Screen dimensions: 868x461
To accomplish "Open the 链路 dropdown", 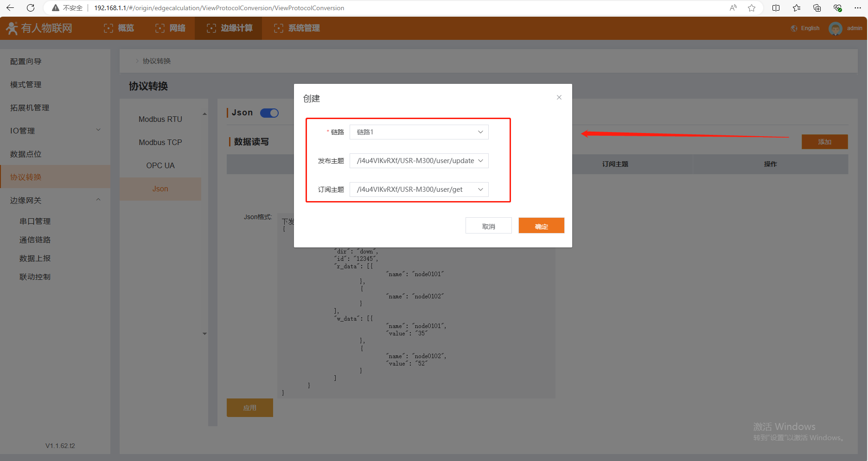I will 419,132.
